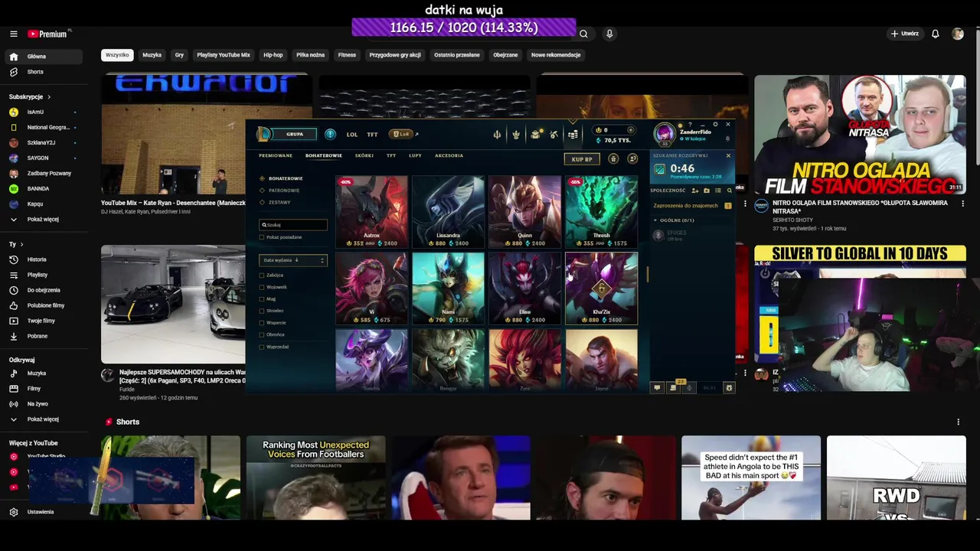Viewport: 980px width, 551px height.
Task: Open the Clash trident icon in League client
Action: (497, 135)
